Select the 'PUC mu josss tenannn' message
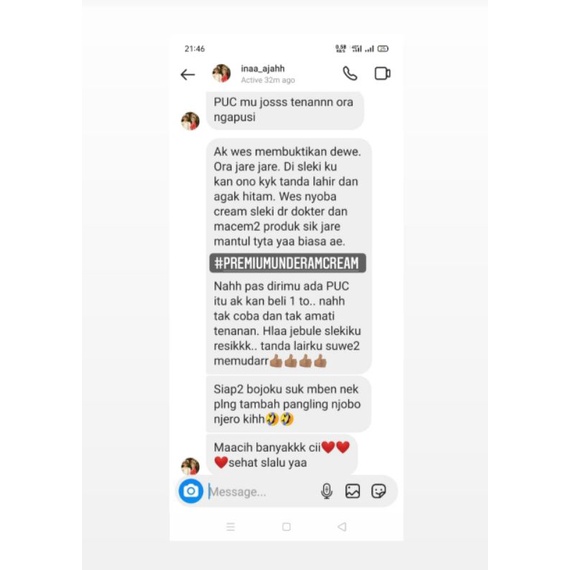 [x=285, y=110]
